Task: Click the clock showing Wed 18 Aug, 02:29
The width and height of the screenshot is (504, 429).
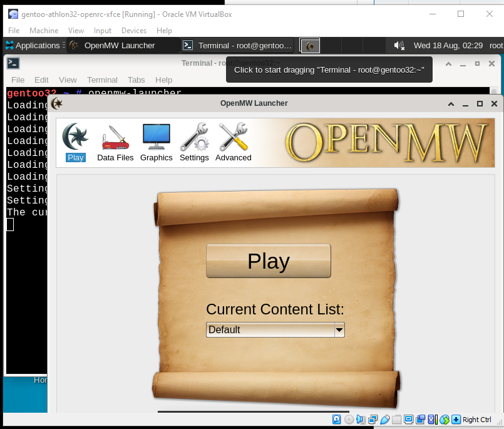Action: click(x=448, y=45)
